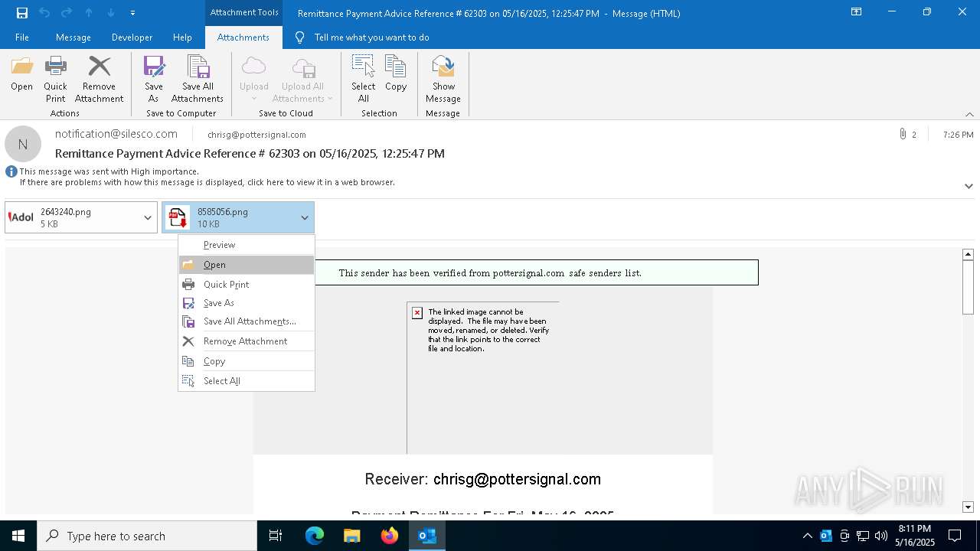Click the broken linked image placeholder
Viewport: 980px width, 551px height.
pos(483,378)
